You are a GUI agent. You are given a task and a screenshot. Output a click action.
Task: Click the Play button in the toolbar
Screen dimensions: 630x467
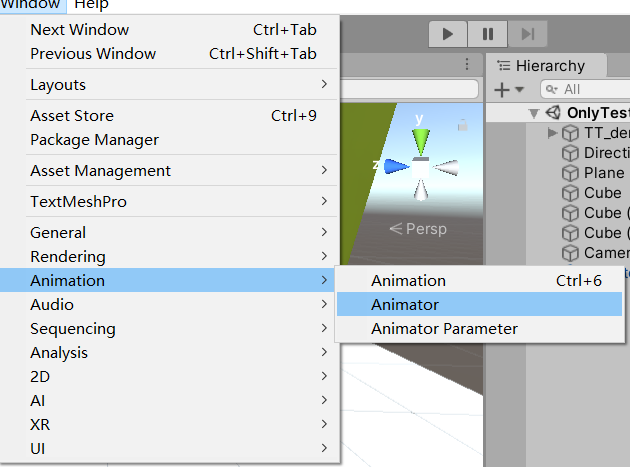tap(448, 34)
